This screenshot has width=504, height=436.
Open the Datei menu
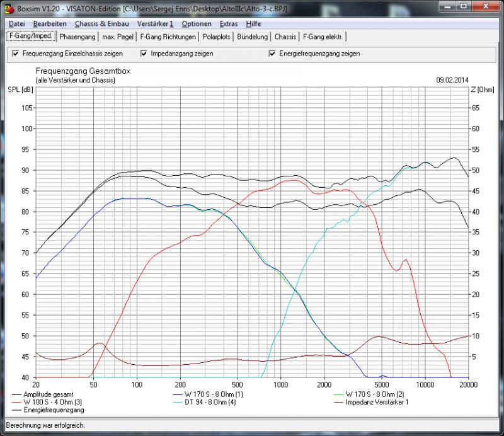pos(17,24)
